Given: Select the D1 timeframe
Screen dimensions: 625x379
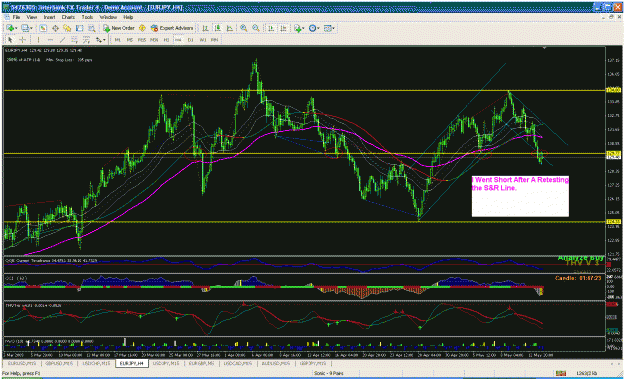Looking at the screenshot, I should [x=191, y=40].
